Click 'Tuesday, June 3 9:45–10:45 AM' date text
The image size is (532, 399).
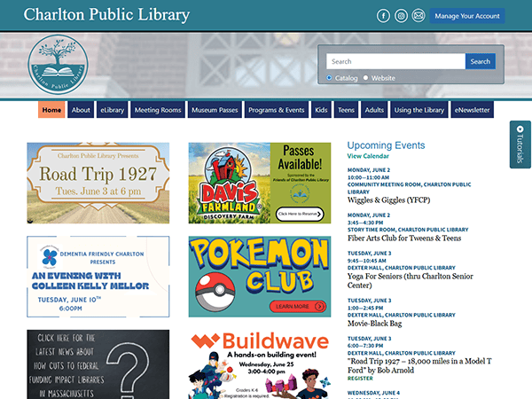[369, 257]
